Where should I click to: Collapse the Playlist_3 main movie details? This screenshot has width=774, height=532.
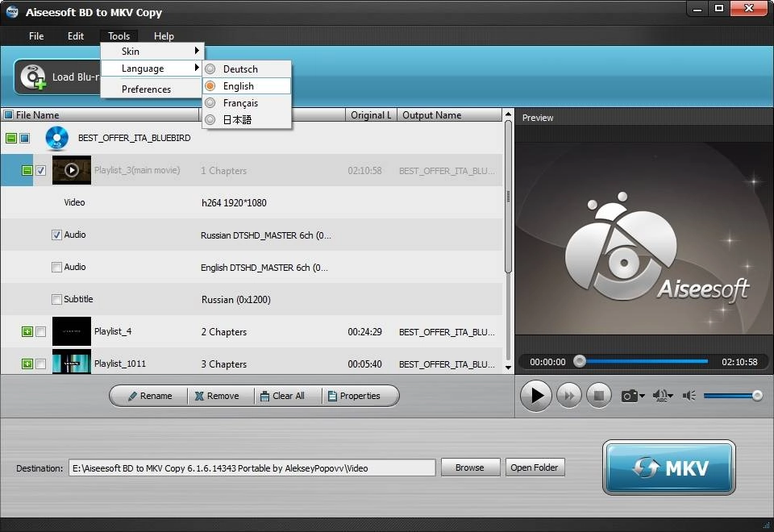pos(27,170)
